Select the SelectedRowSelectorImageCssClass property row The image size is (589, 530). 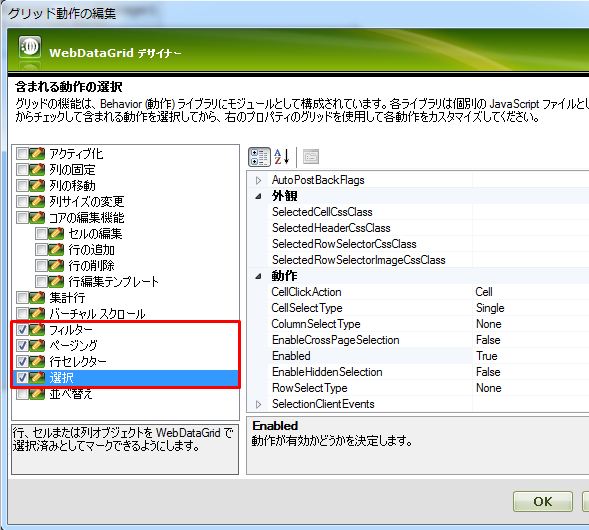[x=418, y=260]
